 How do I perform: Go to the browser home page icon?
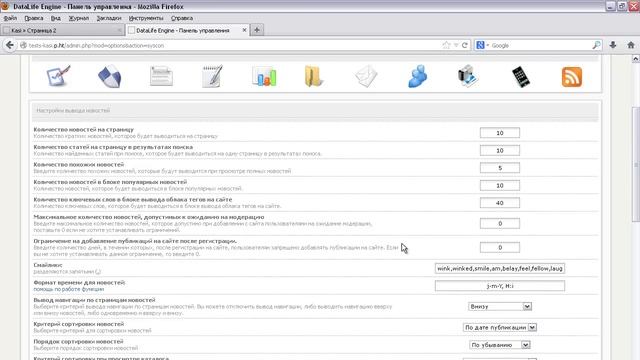point(631,45)
